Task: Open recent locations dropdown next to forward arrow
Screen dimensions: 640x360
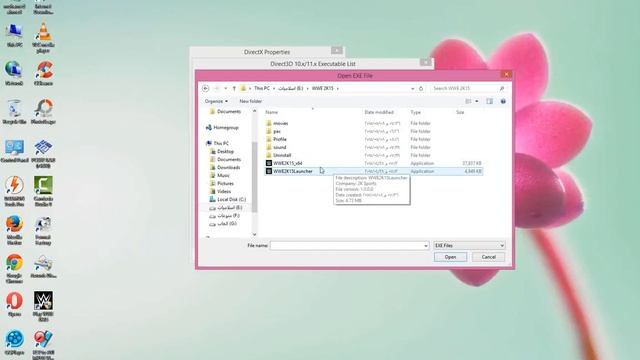Action: pos(226,89)
